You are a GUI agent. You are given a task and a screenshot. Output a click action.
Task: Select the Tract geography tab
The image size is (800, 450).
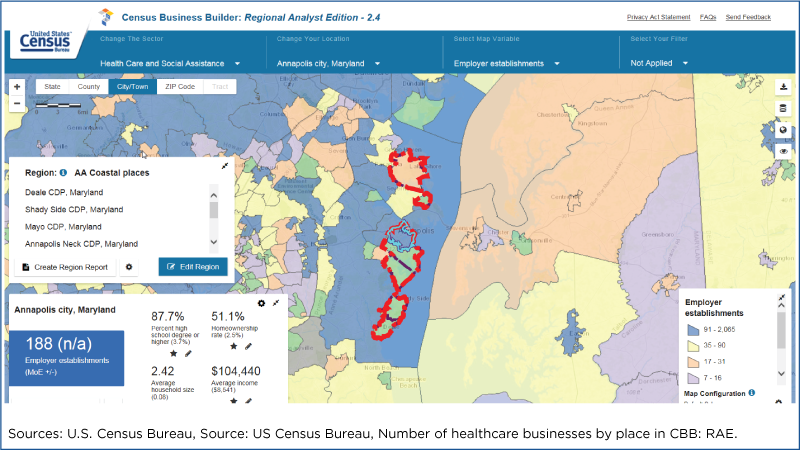coord(220,87)
